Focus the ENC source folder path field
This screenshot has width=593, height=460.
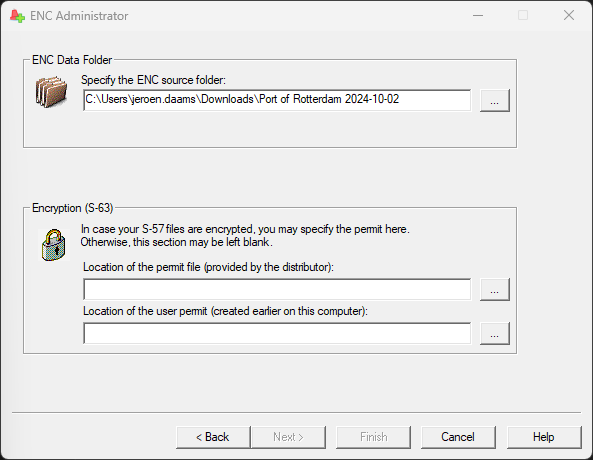(x=277, y=100)
